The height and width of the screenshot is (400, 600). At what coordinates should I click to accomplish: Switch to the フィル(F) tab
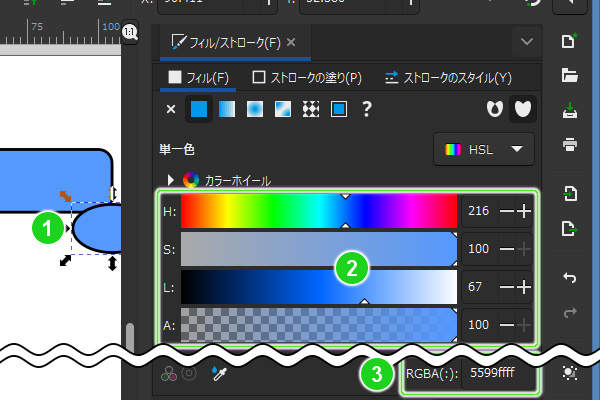click(198, 78)
